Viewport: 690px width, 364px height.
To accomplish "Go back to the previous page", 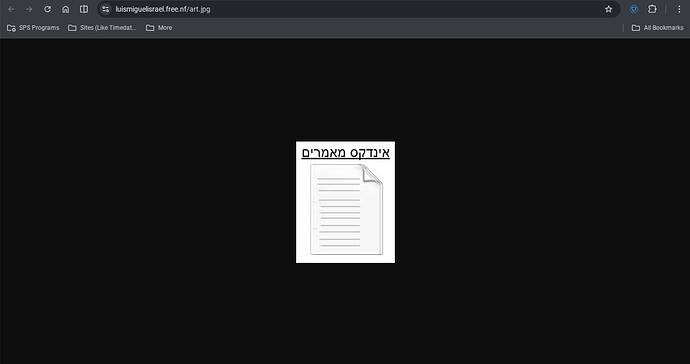I will [x=11, y=9].
